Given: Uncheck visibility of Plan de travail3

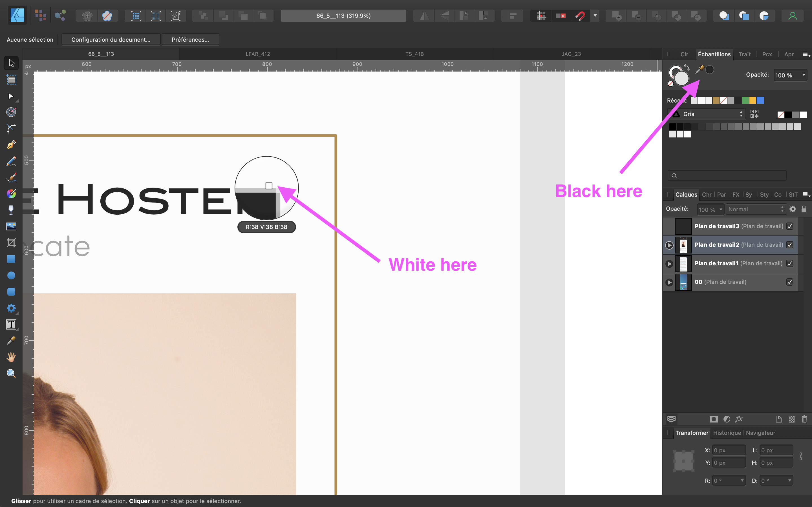Looking at the screenshot, I should pyautogui.click(x=789, y=226).
